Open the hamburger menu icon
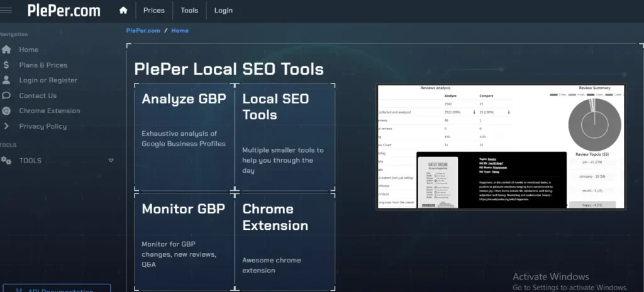 [6, 10]
